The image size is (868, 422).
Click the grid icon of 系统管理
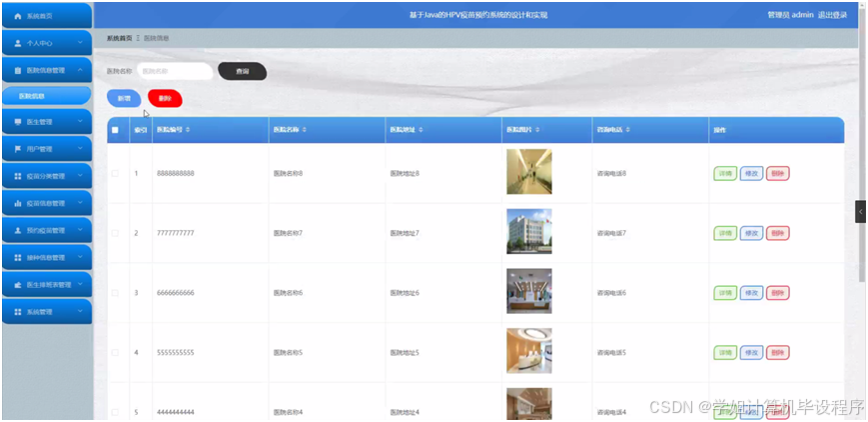18,312
